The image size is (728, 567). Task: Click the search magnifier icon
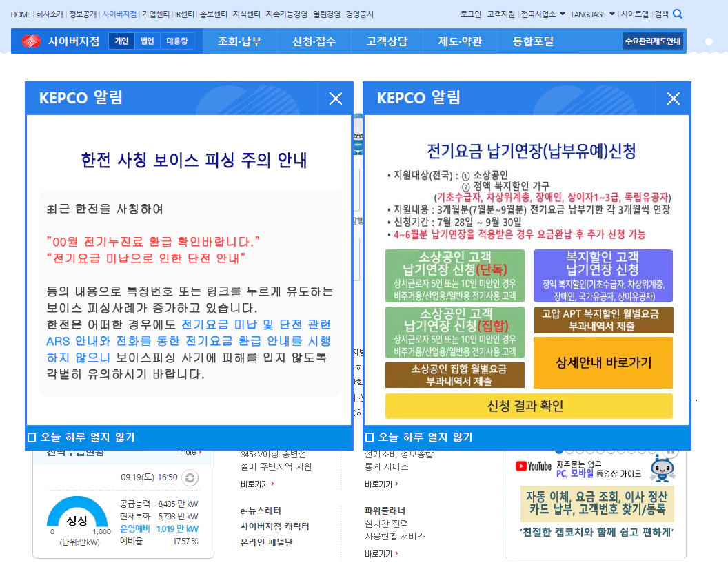tap(678, 14)
